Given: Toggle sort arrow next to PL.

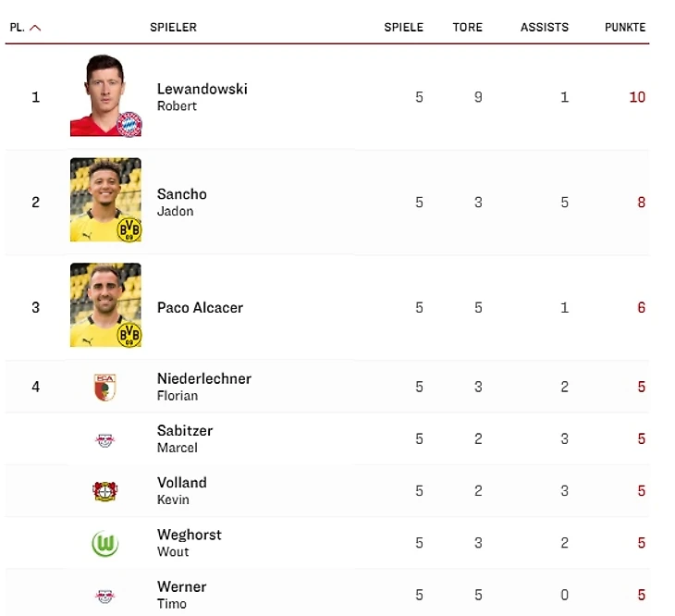Looking at the screenshot, I should pos(35,28).
